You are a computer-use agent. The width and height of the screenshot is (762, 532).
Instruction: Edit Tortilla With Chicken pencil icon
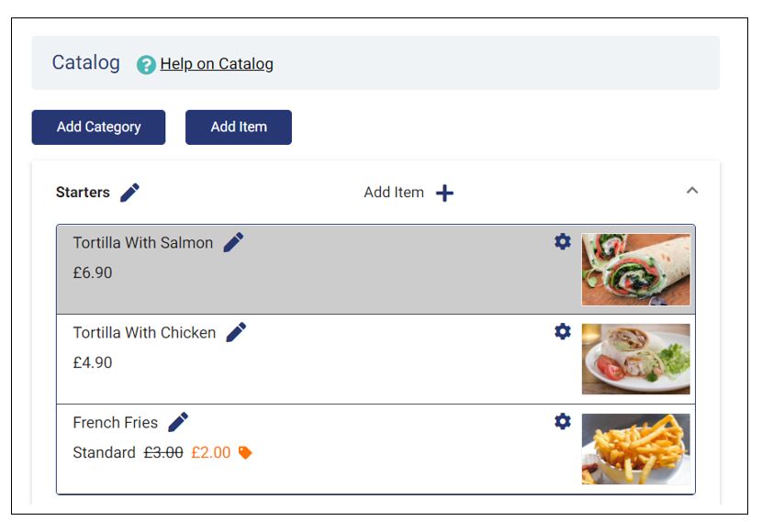tap(236, 332)
